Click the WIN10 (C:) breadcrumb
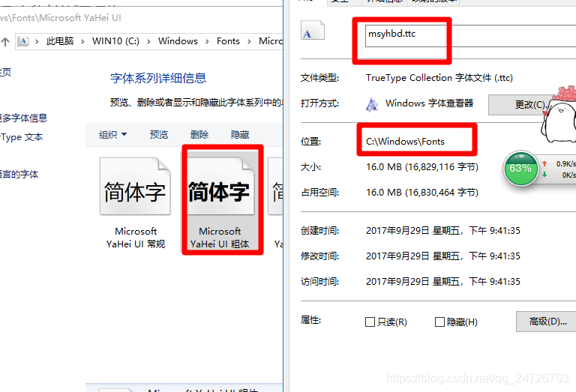The height and width of the screenshot is (392, 576). tap(115, 41)
